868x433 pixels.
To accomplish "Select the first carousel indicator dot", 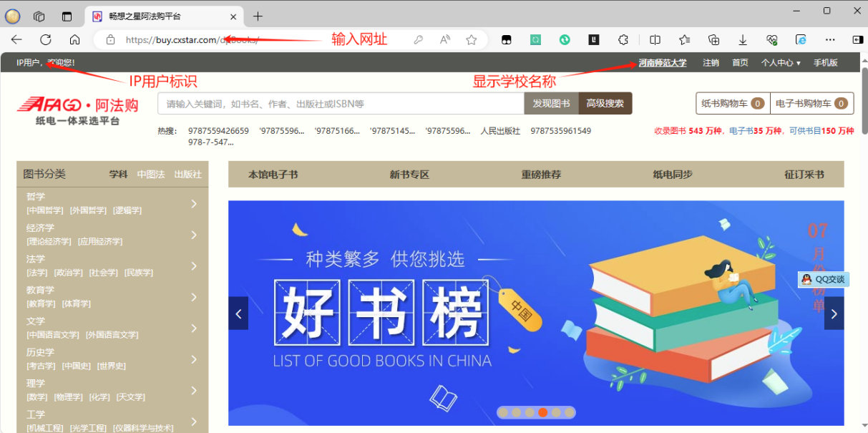I will [x=503, y=412].
